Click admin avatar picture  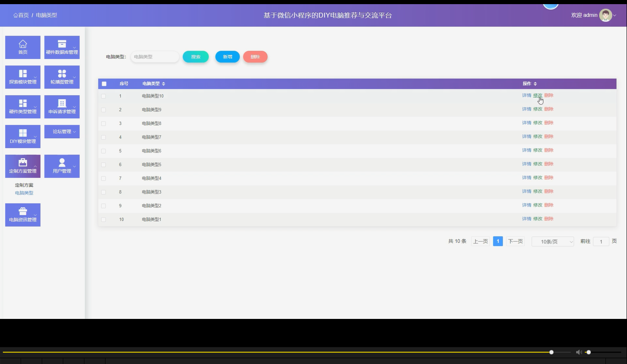tap(605, 15)
